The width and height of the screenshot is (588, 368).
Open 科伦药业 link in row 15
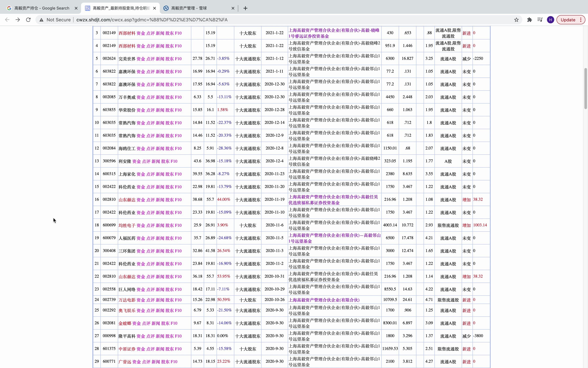point(127,187)
